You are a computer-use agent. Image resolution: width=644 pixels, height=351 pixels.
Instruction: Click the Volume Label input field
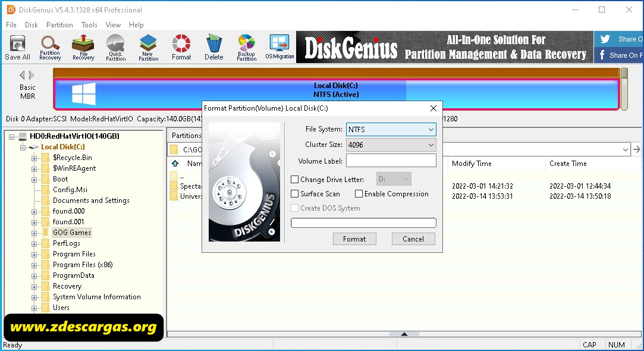(391, 161)
